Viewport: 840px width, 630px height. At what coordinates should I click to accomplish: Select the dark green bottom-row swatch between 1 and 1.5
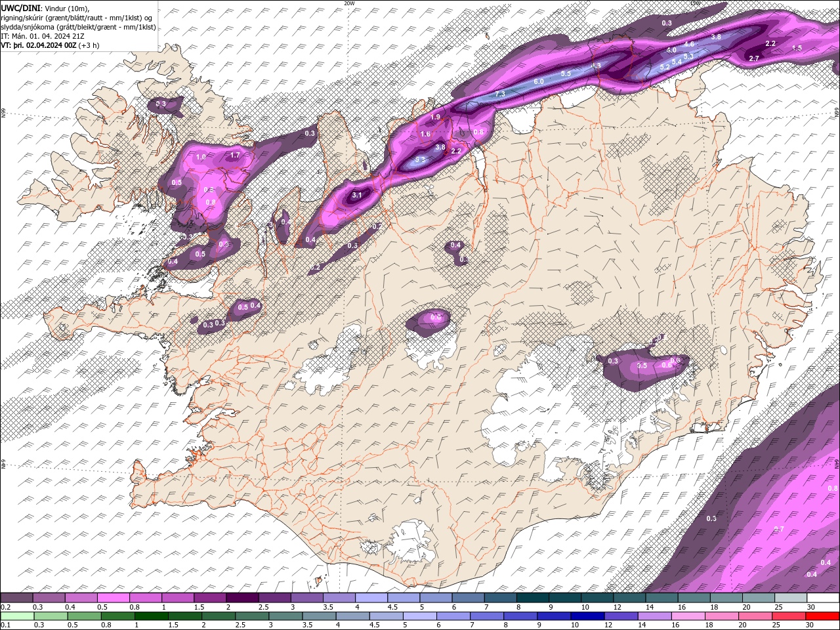(151, 616)
